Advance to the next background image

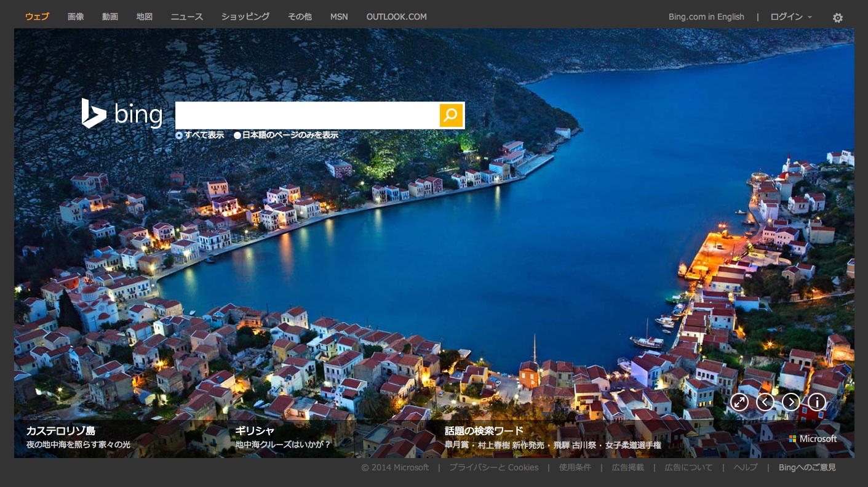click(790, 403)
